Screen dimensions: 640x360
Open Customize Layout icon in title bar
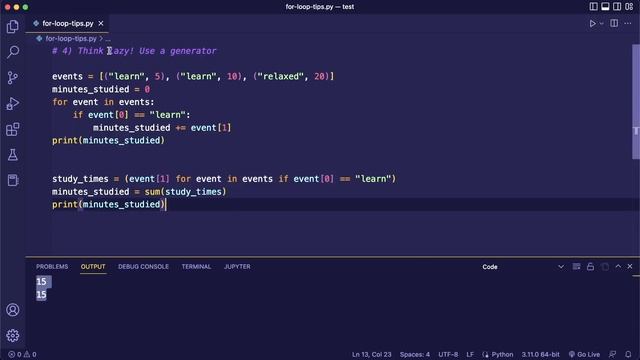(629, 7)
